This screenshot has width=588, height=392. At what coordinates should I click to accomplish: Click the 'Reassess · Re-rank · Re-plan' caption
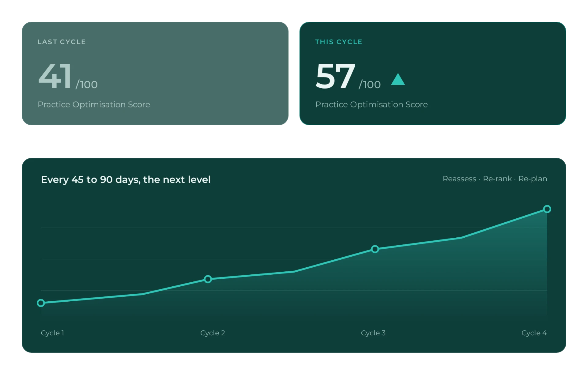495,179
